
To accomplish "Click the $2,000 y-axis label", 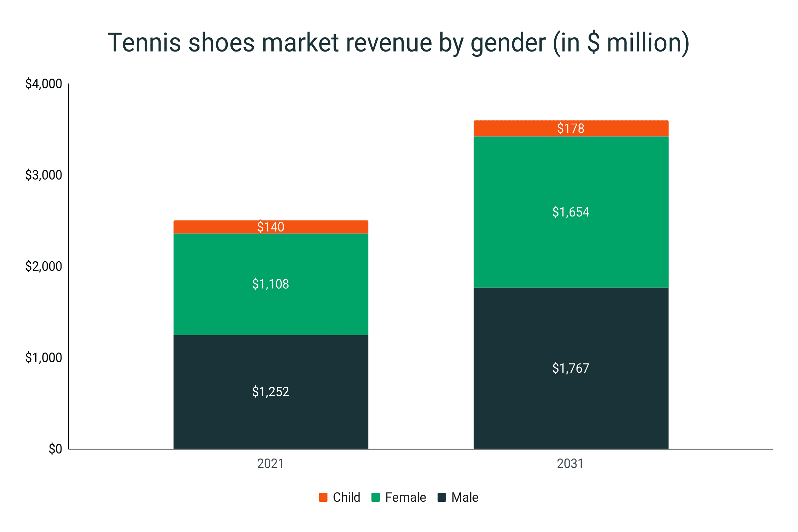I will 44,266.
